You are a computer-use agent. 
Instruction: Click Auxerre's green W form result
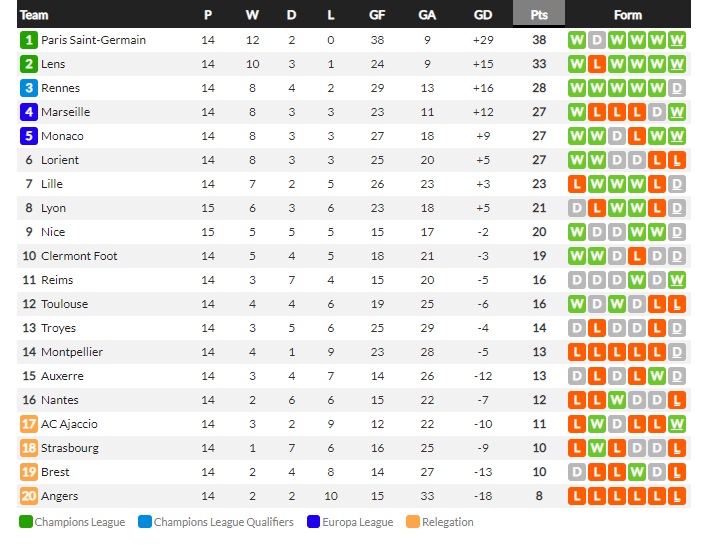657,376
